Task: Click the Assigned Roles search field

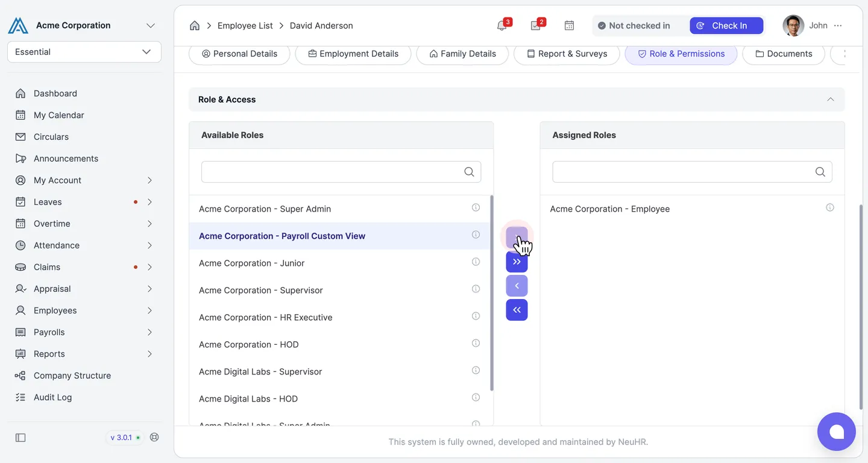Action: tap(692, 172)
